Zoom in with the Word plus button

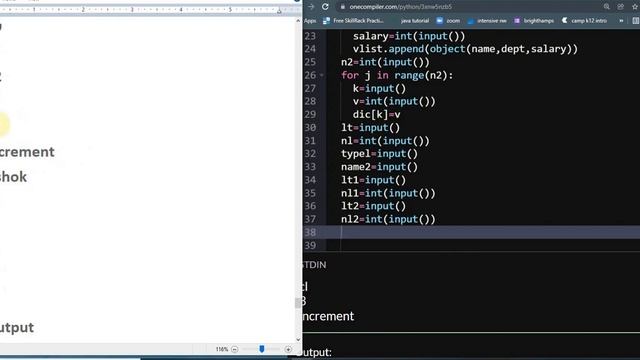point(288,349)
